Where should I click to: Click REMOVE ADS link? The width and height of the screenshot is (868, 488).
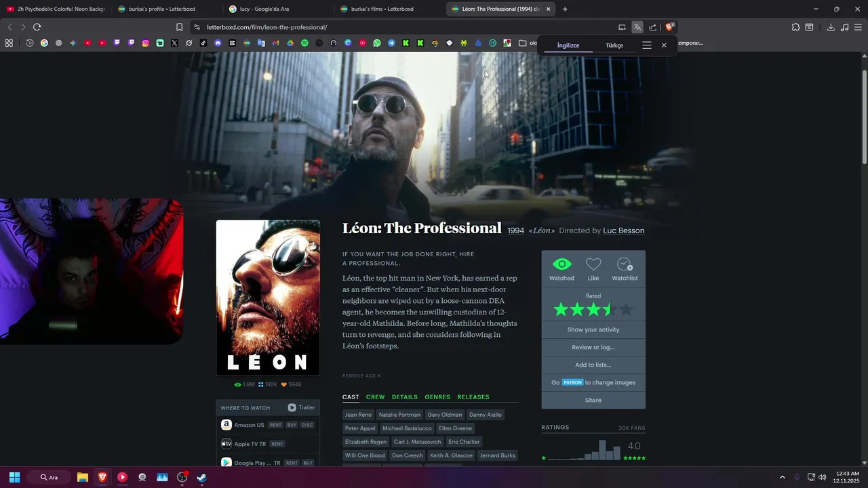click(361, 375)
